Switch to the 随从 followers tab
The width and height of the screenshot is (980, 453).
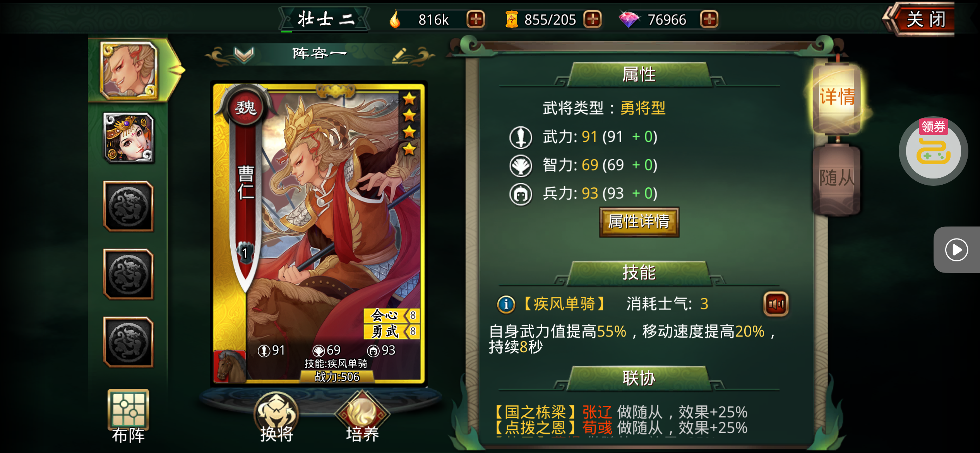click(837, 179)
